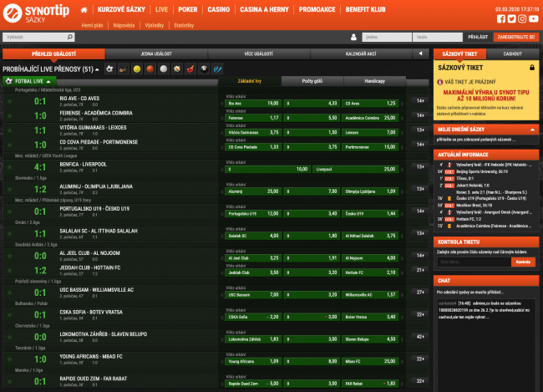The image size is (543, 392).
Task: Click the Zaregistrujte se button
Action: click(516, 38)
